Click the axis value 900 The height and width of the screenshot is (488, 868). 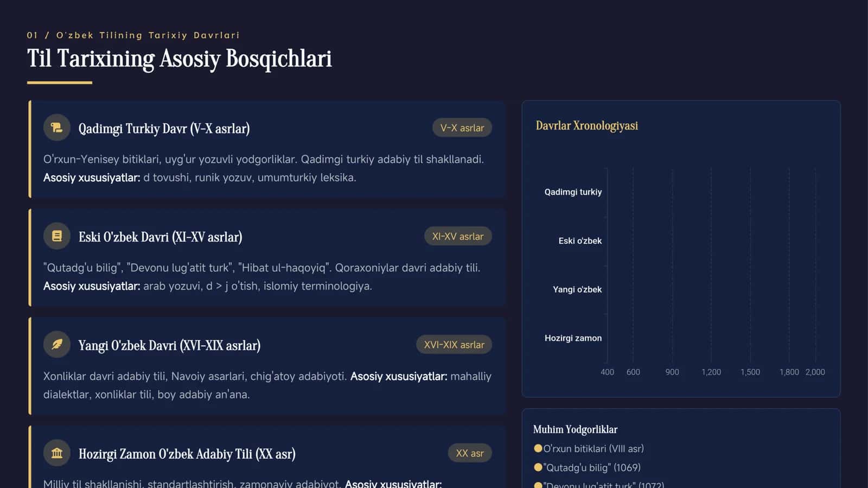[x=672, y=372]
